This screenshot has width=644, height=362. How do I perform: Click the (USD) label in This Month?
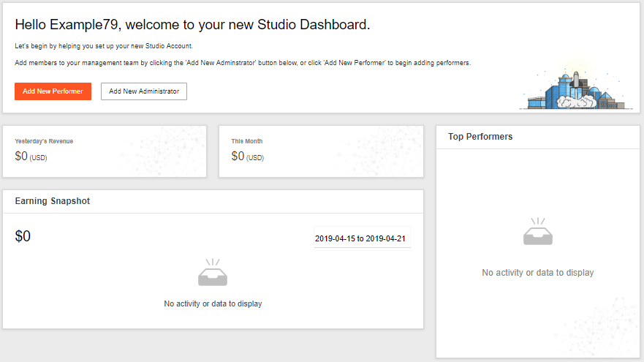point(255,157)
